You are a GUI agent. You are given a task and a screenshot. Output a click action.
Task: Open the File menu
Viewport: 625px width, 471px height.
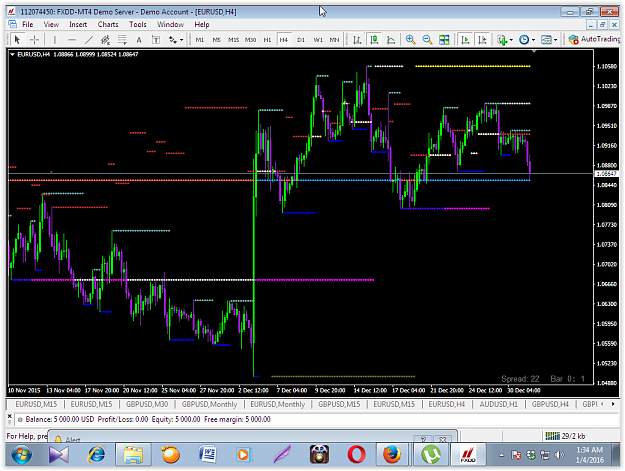(28, 24)
